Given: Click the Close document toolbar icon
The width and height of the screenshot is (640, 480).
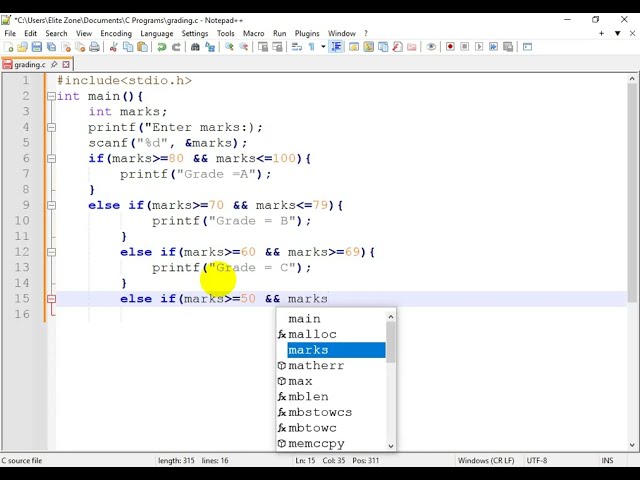Looking at the screenshot, I should click(x=66, y=47).
